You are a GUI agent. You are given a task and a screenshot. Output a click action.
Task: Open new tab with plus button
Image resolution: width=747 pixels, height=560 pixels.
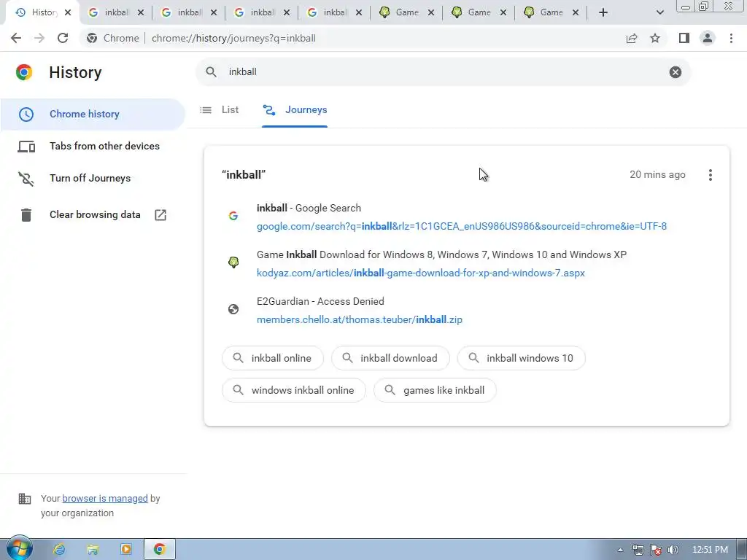point(603,13)
